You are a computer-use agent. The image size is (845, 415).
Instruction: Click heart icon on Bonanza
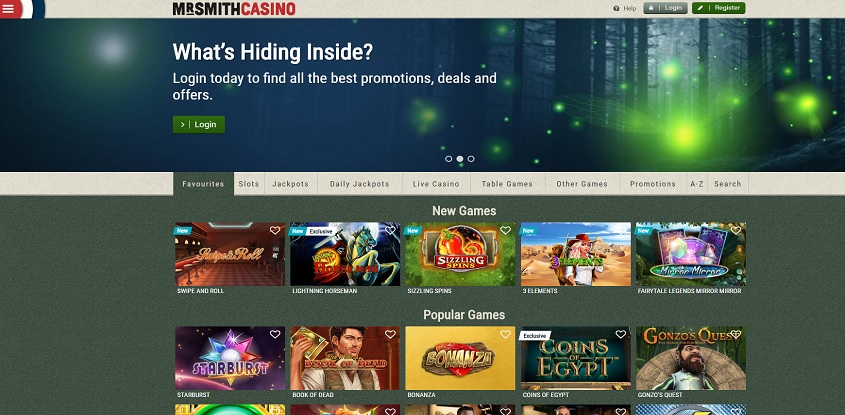(x=505, y=334)
